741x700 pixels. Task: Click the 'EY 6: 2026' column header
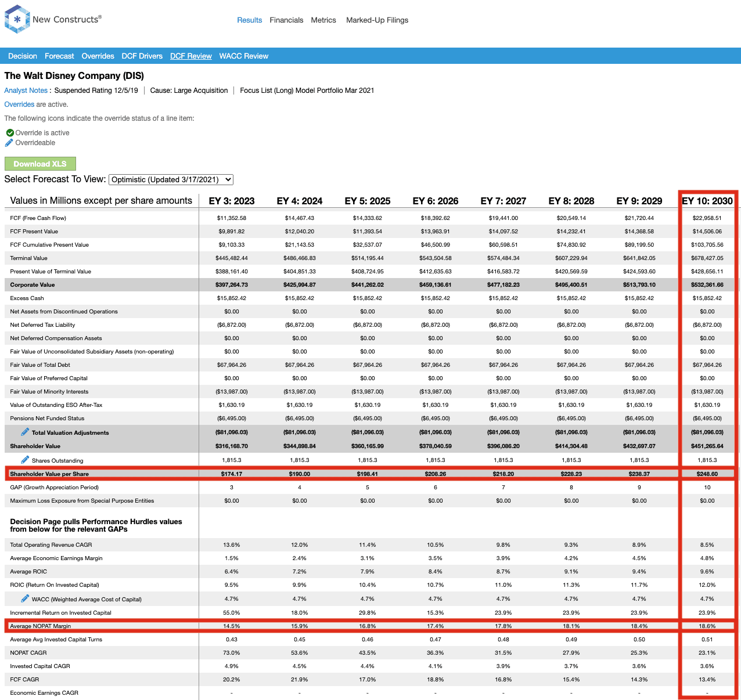point(436,201)
